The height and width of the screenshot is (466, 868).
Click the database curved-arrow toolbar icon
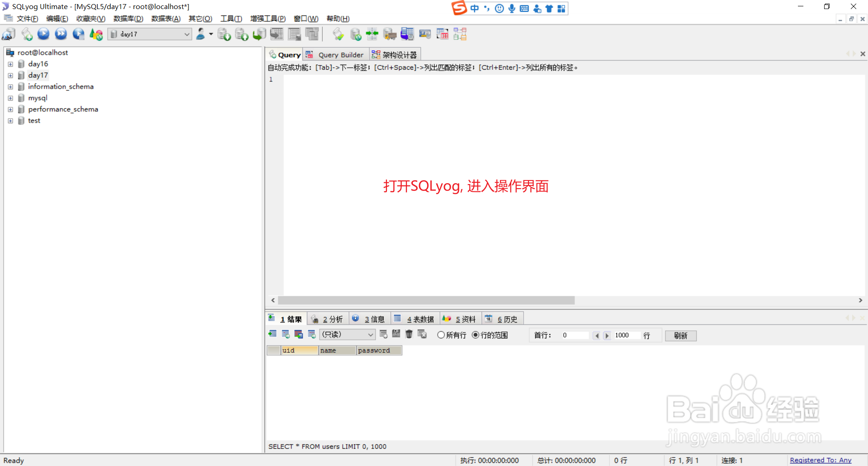pos(259,34)
